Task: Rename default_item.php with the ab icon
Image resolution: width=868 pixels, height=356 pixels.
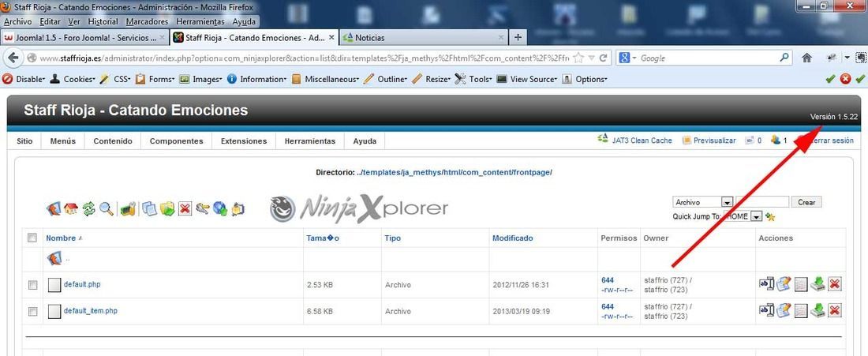Action: [x=766, y=310]
